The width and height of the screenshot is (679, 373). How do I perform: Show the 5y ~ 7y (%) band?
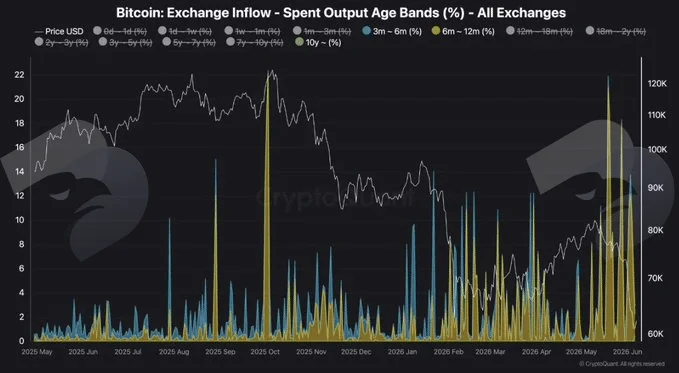[190, 42]
